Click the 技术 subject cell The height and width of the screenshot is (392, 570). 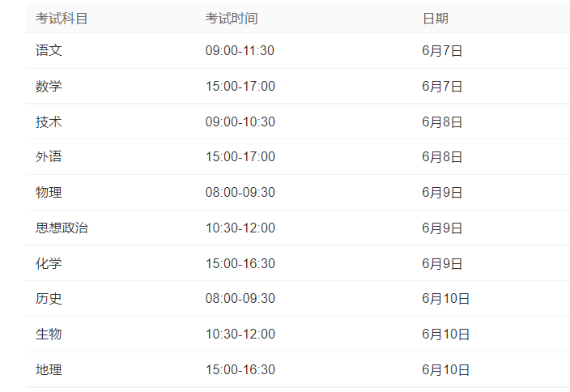click(49, 121)
